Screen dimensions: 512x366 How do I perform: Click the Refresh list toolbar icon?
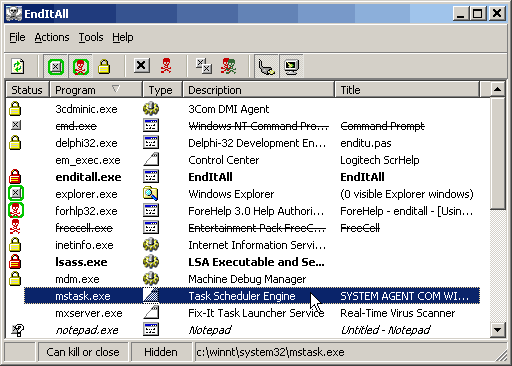coord(18,66)
